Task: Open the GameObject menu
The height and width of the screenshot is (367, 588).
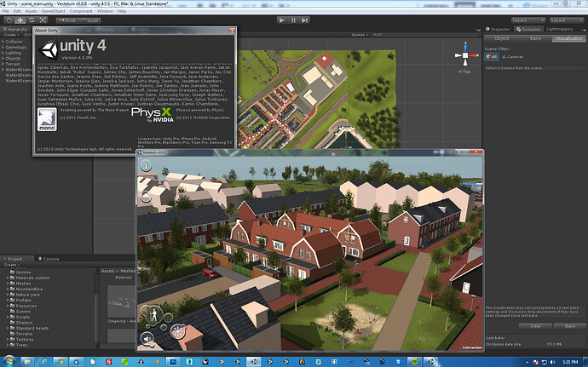Action: pos(53,11)
